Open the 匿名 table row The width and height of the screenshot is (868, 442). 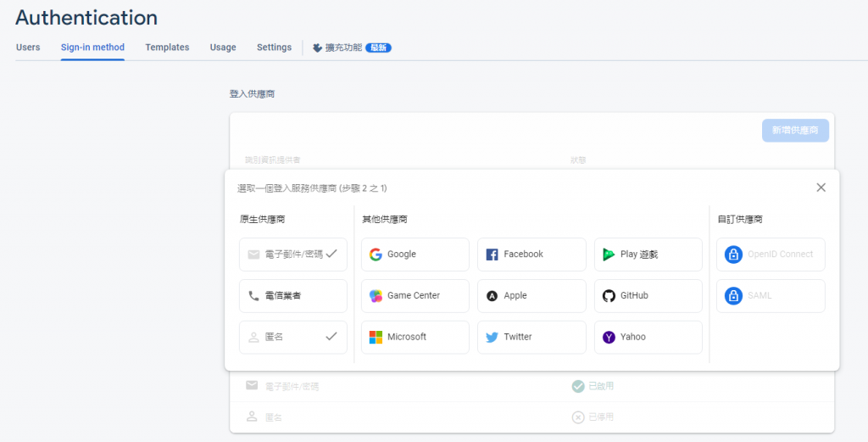click(x=531, y=417)
